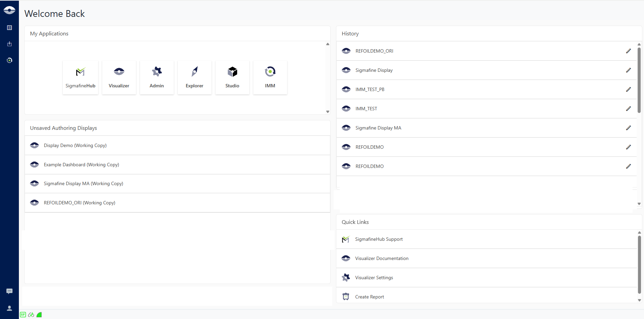Viewport: 644px width, 319px height.
Task: Launch the IMM application tile
Action: (x=270, y=78)
